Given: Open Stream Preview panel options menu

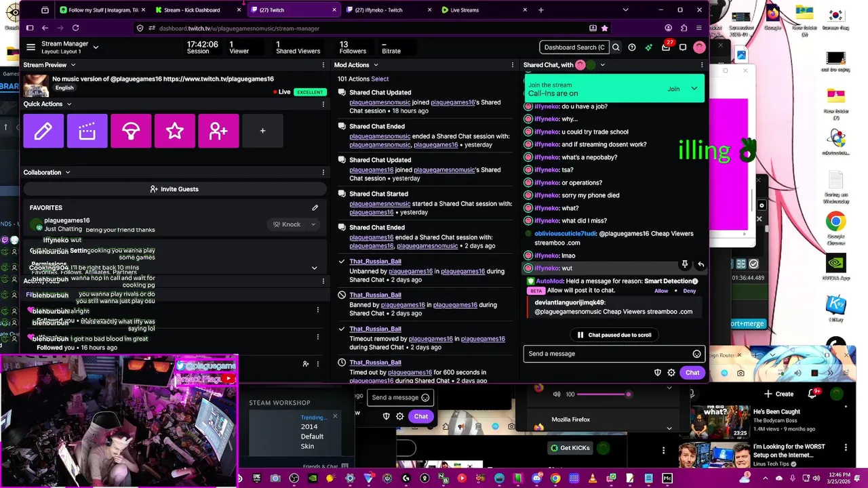Looking at the screenshot, I should (323, 65).
